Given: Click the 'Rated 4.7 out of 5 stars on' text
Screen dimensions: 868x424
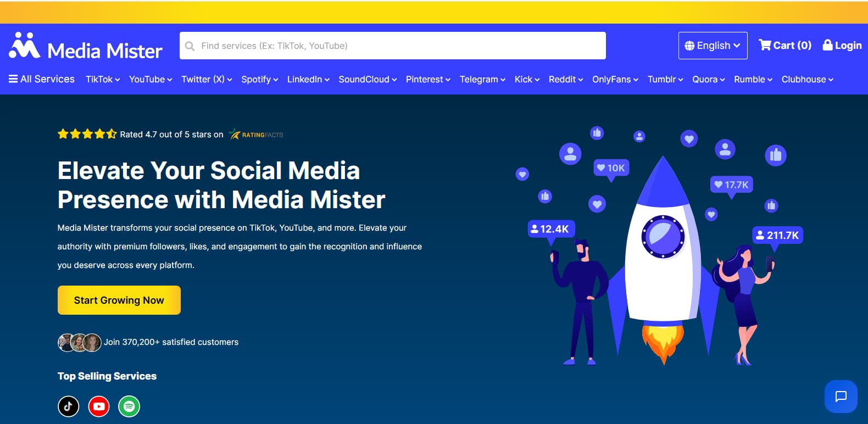Looking at the screenshot, I should pyautogui.click(x=172, y=135).
